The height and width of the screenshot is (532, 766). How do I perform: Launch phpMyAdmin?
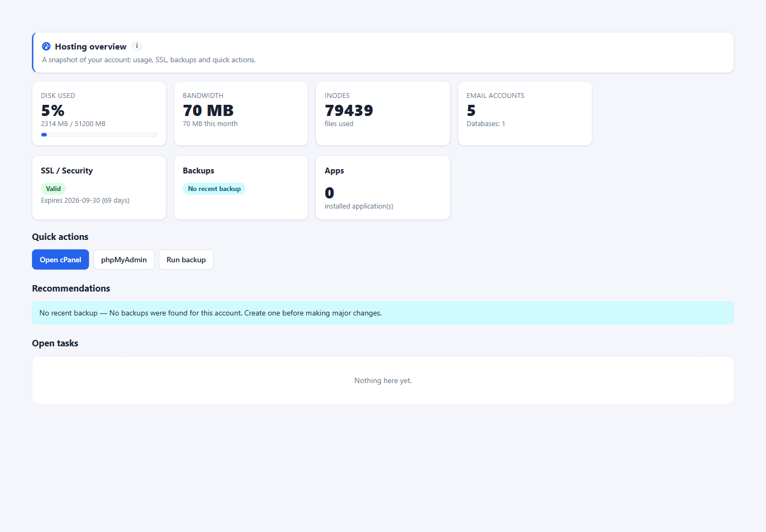(x=124, y=260)
